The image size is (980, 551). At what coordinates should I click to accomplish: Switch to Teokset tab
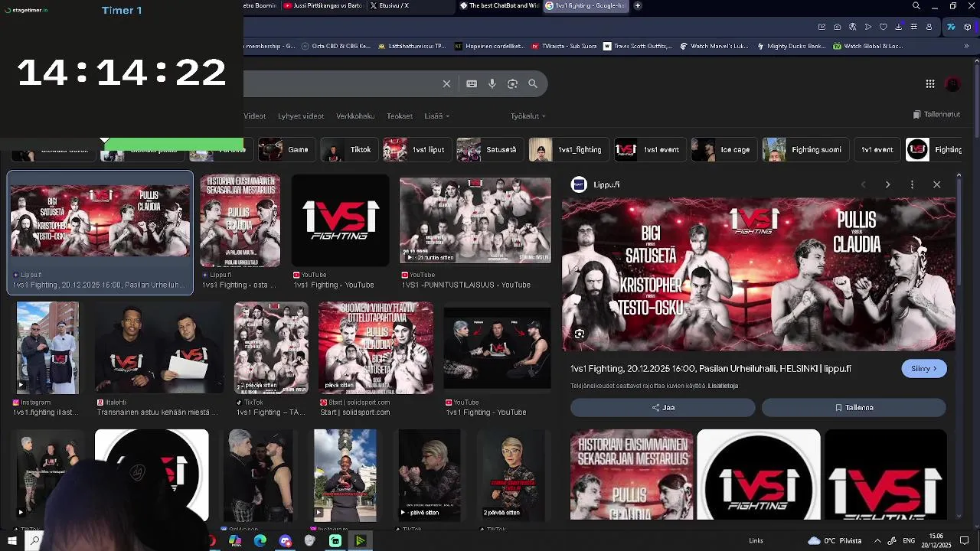(x=400, y=116)
